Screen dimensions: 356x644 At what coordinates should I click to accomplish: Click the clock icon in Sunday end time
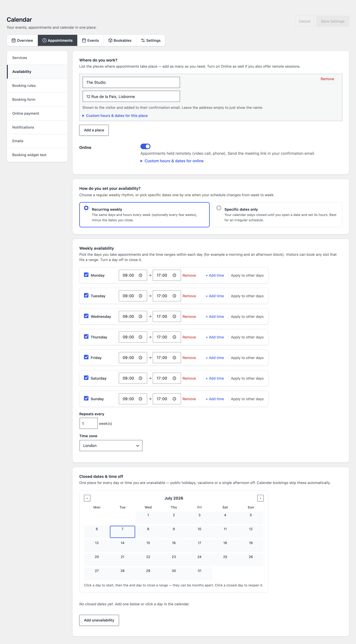[174, 399]
